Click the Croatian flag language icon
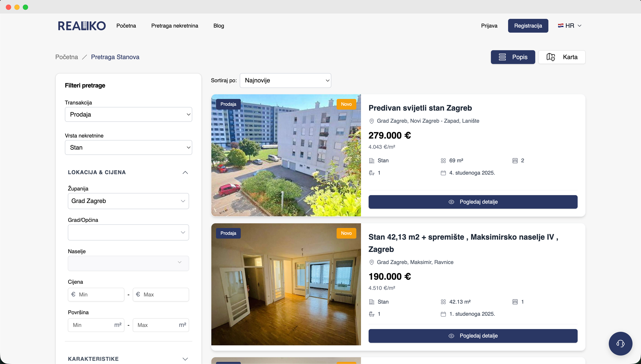This screenshot has height=364, width=641. 560,25
